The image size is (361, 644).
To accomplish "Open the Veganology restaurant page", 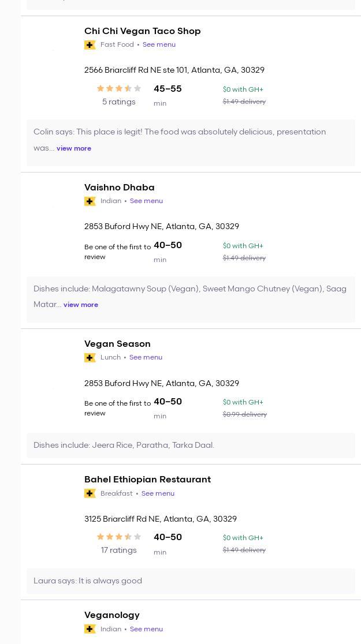I will click(x=111, y=615).
